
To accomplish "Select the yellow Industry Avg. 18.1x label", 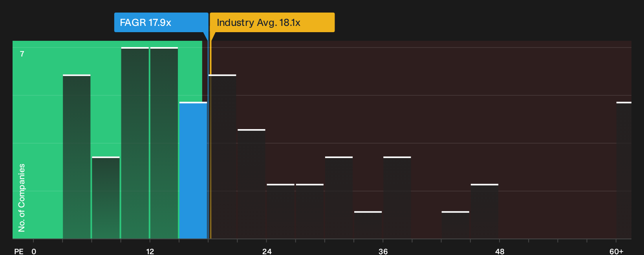I will point(272,22).
